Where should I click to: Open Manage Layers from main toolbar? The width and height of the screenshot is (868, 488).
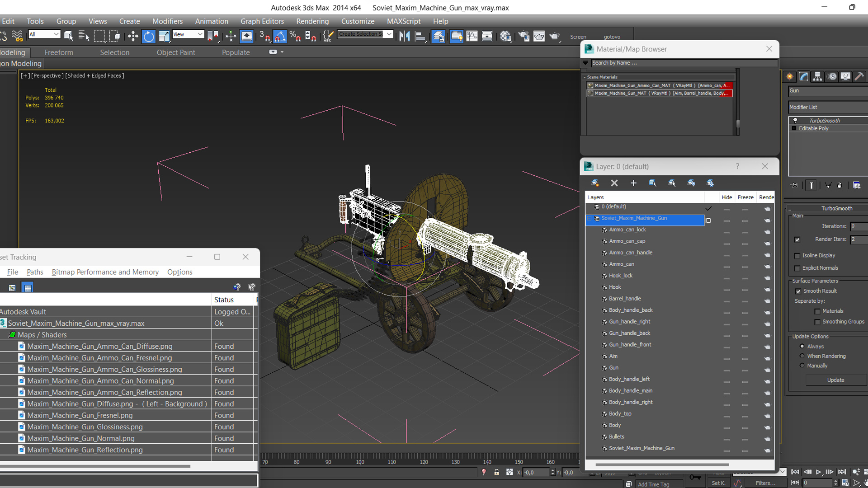coord(438,36)
